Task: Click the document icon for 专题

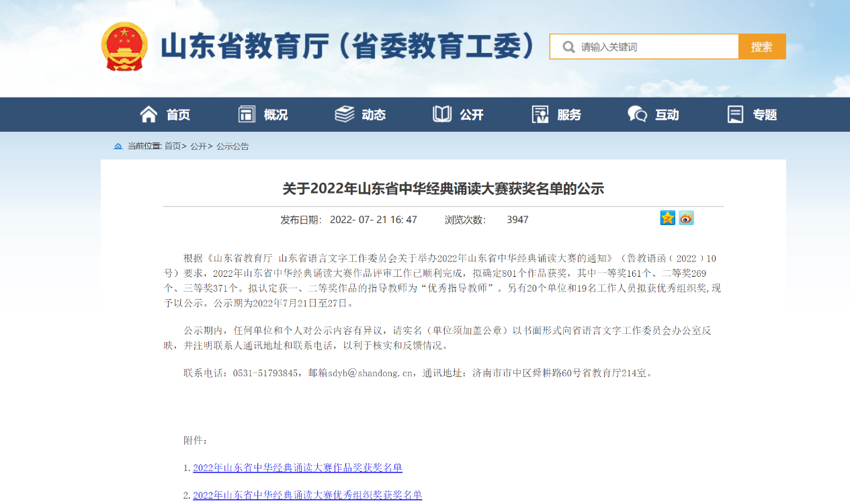Action: [x=735, y=114]
